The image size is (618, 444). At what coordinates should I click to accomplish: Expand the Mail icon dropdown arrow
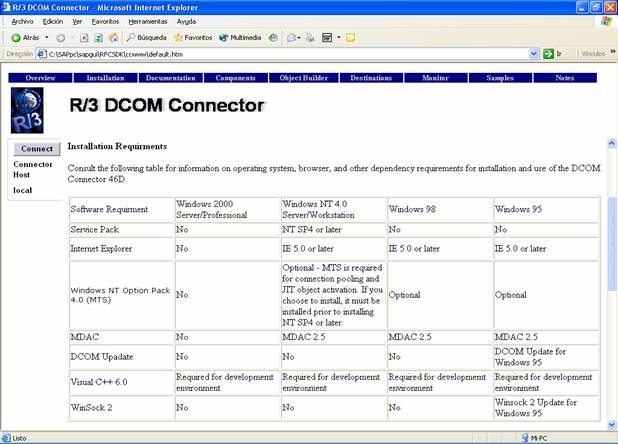pyautogui.click(x=299, y=38)
